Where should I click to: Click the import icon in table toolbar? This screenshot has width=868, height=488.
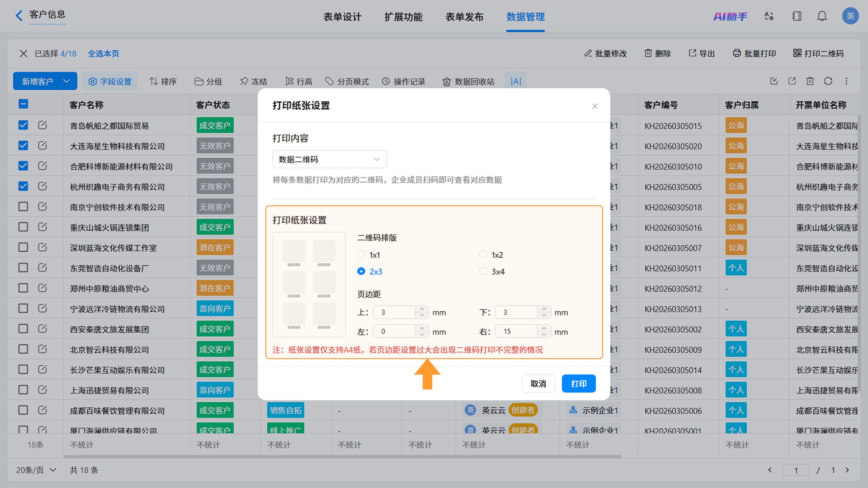pos(774,81)
